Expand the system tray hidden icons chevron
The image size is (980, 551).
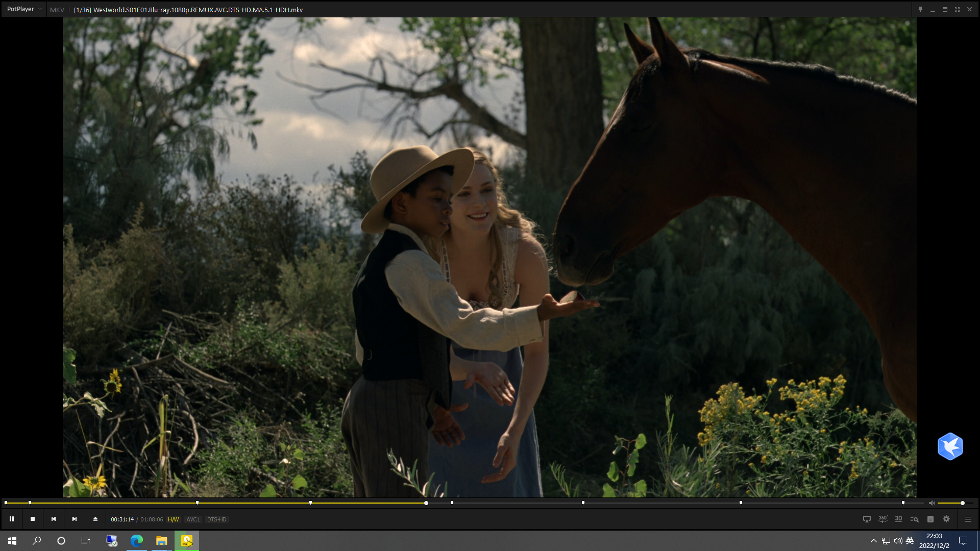[x=873, y=541]
